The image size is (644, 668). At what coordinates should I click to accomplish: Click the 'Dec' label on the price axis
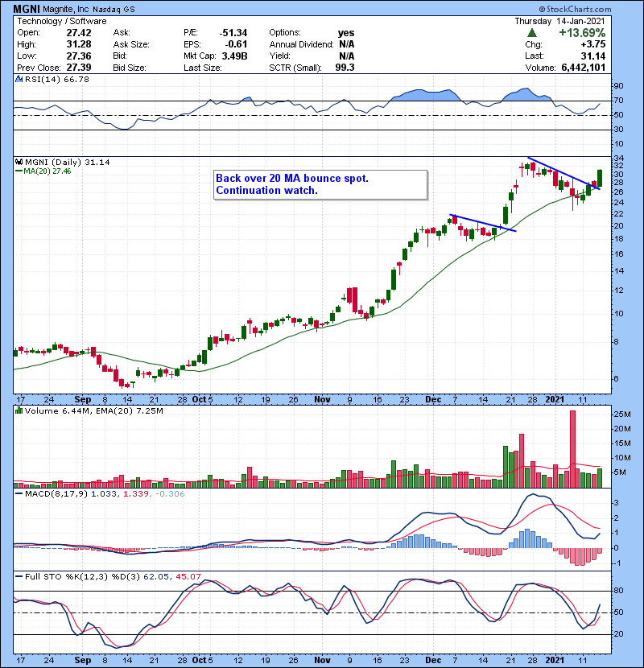(x=433, y=400)
